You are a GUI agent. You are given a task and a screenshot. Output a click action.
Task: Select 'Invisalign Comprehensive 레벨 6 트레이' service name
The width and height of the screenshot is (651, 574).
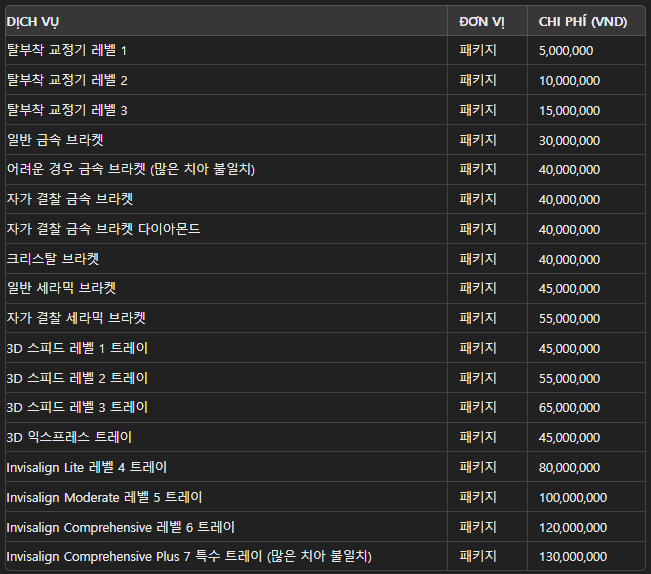point(121,527)
